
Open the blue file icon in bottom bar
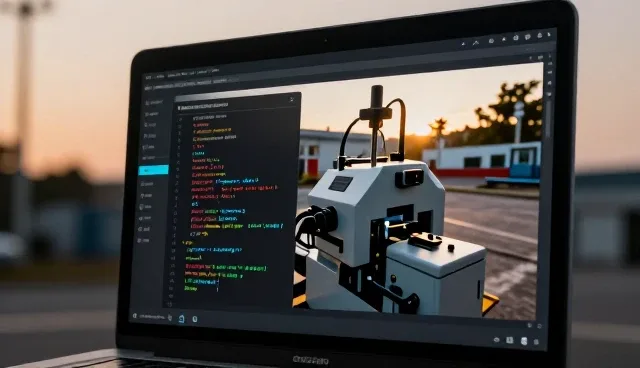(182, 319)
